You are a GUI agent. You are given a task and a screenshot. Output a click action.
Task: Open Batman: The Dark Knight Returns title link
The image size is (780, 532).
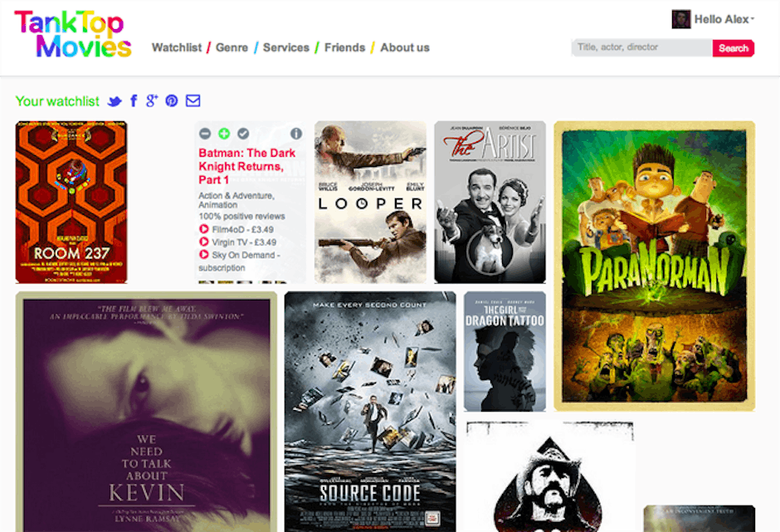(246, 166)
